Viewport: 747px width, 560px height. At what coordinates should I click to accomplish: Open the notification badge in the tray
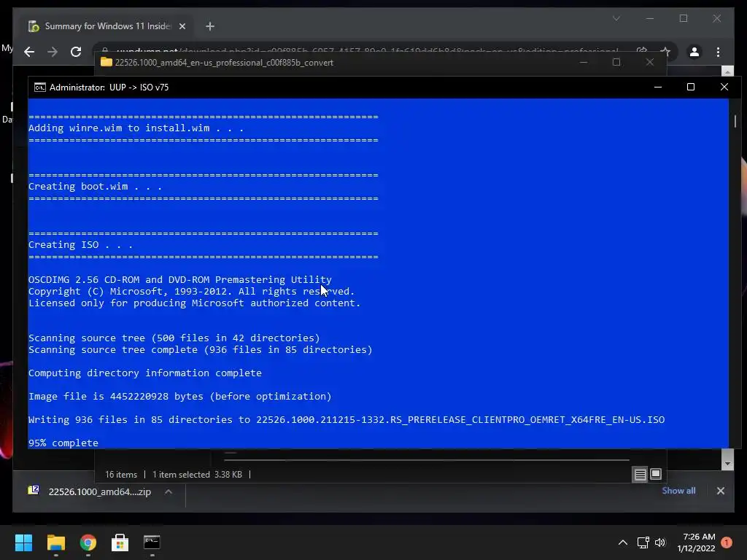tap(727, 542)
